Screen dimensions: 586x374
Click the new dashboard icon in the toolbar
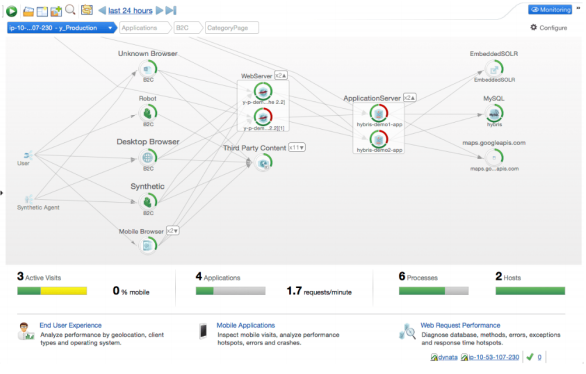pos(42,12)
